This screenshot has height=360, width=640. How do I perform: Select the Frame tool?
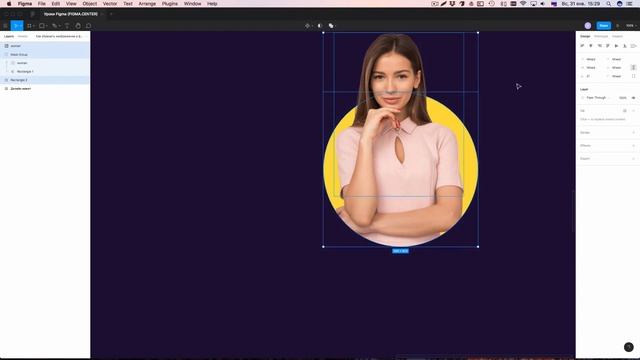[x=29, y=26]
